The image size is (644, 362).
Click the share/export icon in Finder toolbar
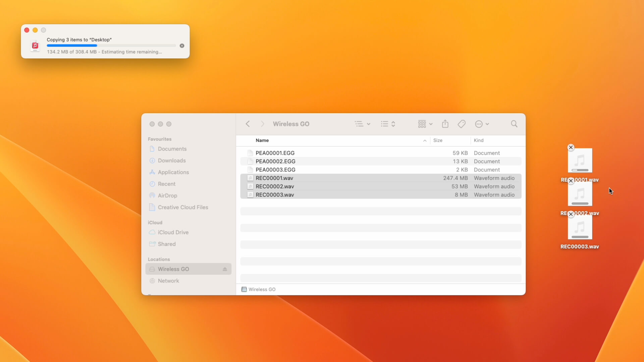click(x=445, y=124)
